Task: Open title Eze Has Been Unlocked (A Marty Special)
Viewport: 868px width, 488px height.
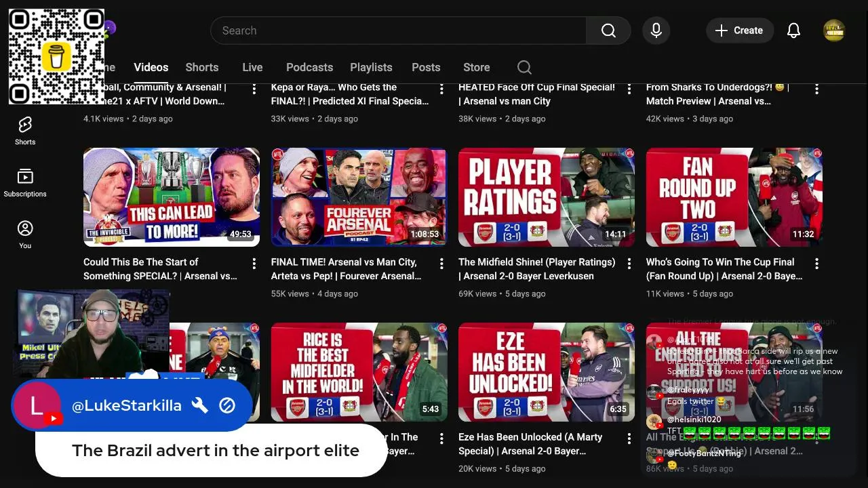Action: tap(530, 444)
